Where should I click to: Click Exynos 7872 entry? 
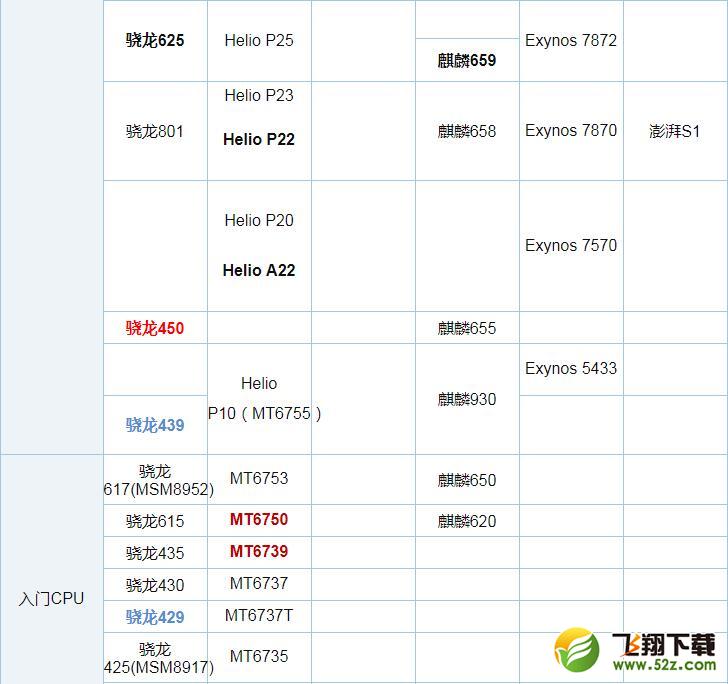pos(571,40)
